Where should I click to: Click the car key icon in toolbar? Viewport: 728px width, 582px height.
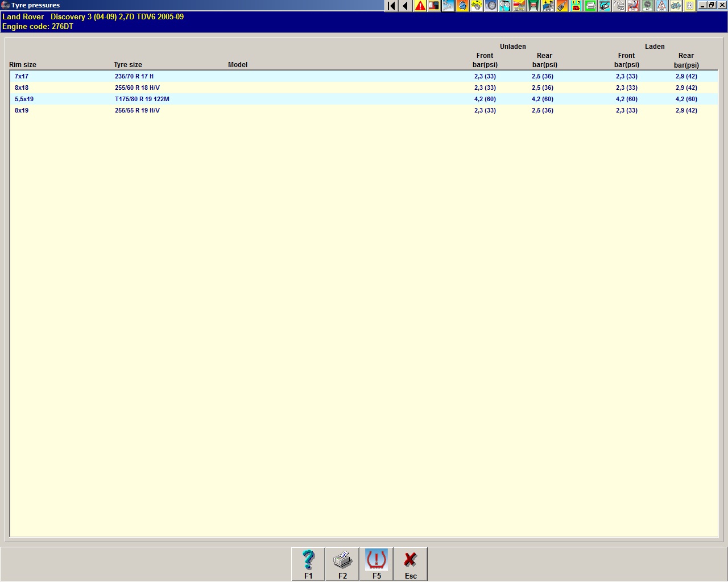[x=562, y=6]
